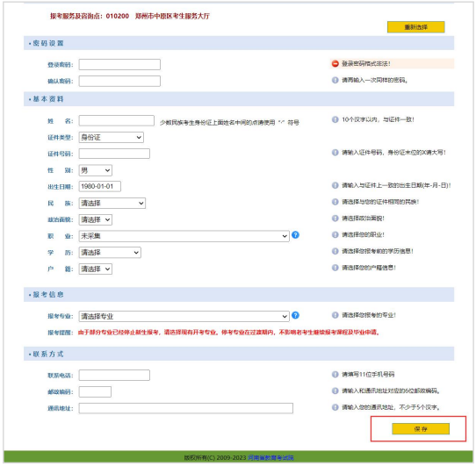The width and height of the screenshot is (476, 466).
Task: Click the info icon beside 请选择政治面貌
Action: coord(335,219)
